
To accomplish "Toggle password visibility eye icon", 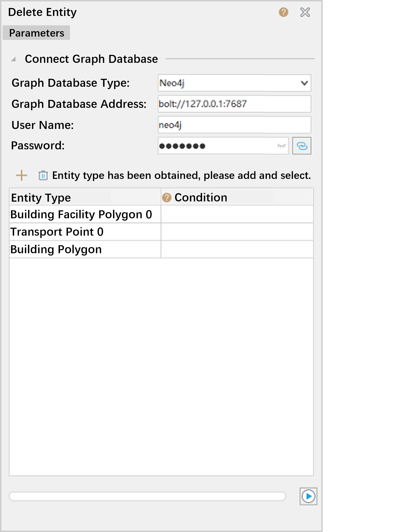I will tap(281, 146).
